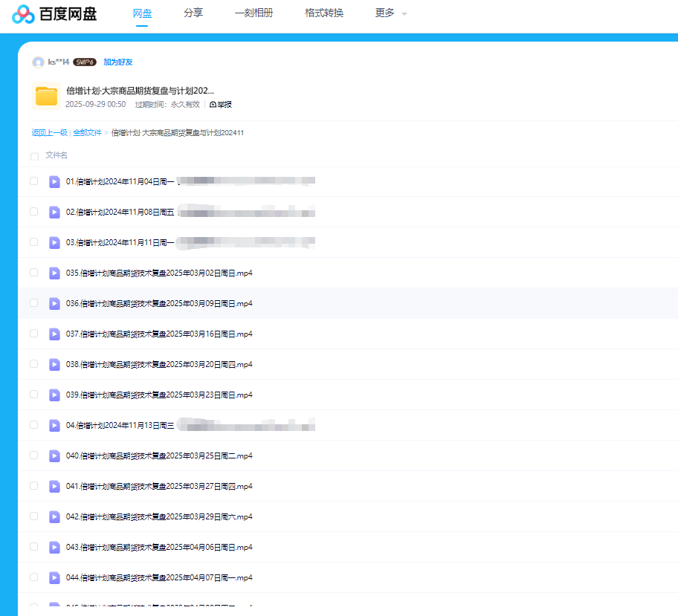Switch to the 分享 tab
678x616 pixels.
tap(193, 13)
